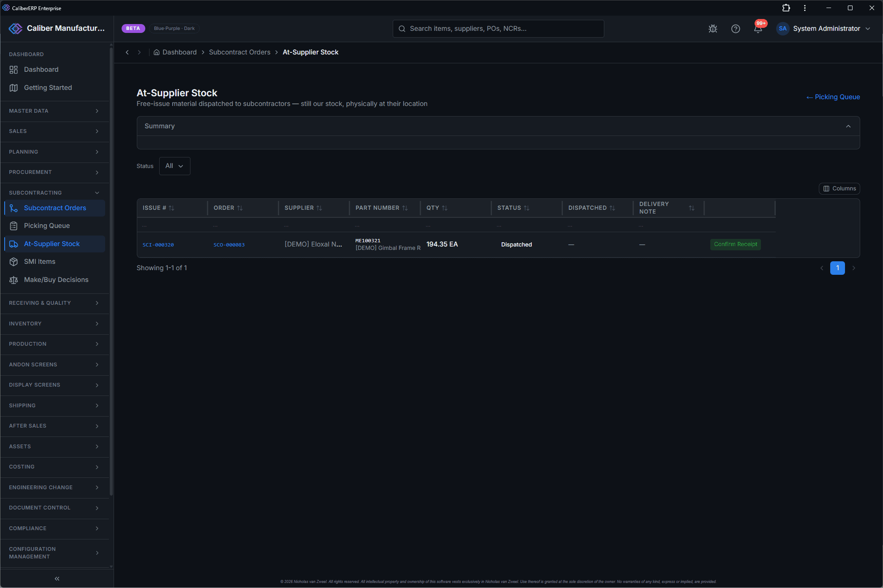This screenshot has width=883, height=588.
Task: Open notifications bell with 99+ badge
Action: click(758, 28)
